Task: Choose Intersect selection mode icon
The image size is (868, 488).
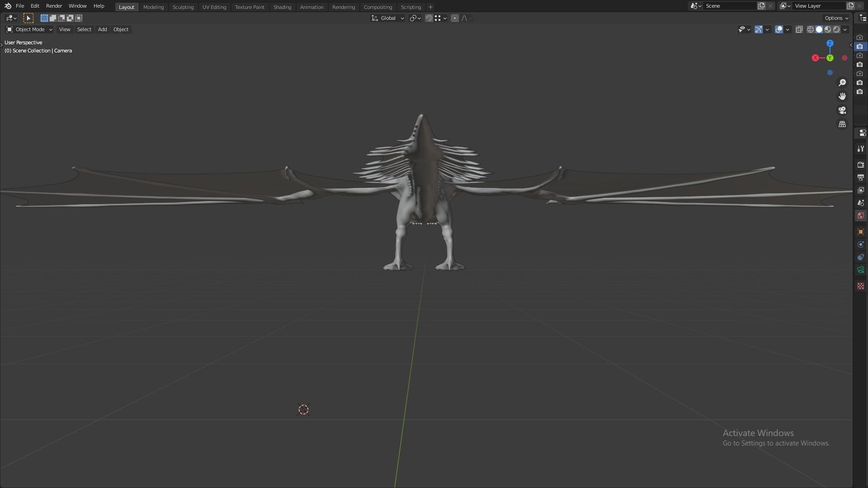Action: point(79,18)
